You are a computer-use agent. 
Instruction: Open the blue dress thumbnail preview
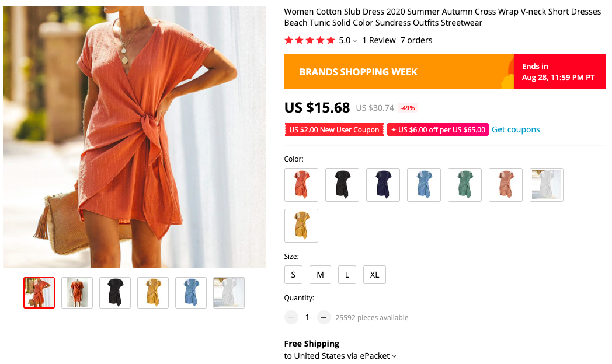click(190, 293)
